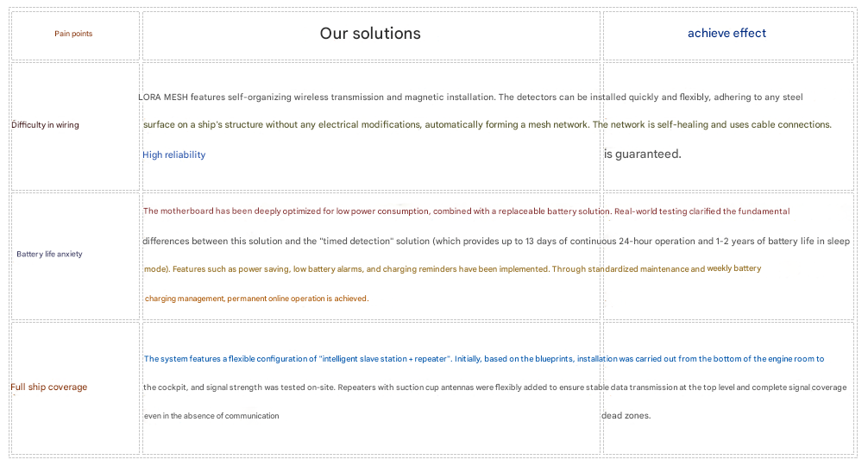868x466 pixels.
Task: Click the blue "achieve effect" heading
Action: 726,34
